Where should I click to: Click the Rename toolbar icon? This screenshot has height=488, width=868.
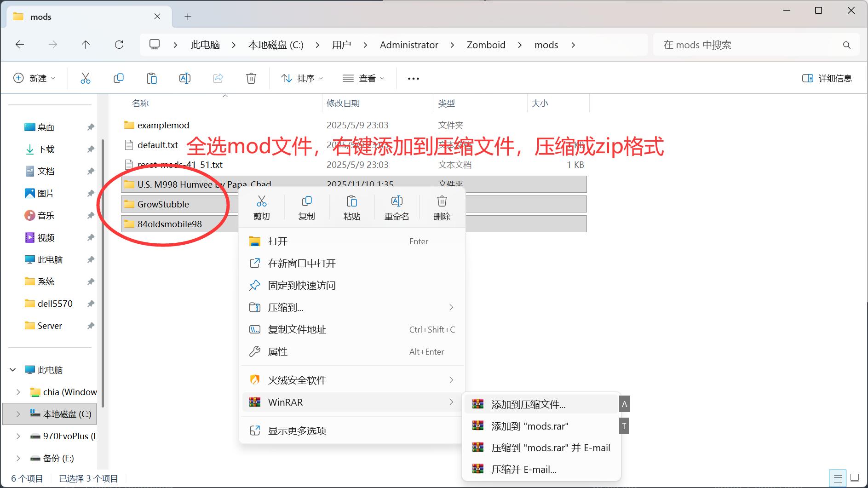pos(184,78)
